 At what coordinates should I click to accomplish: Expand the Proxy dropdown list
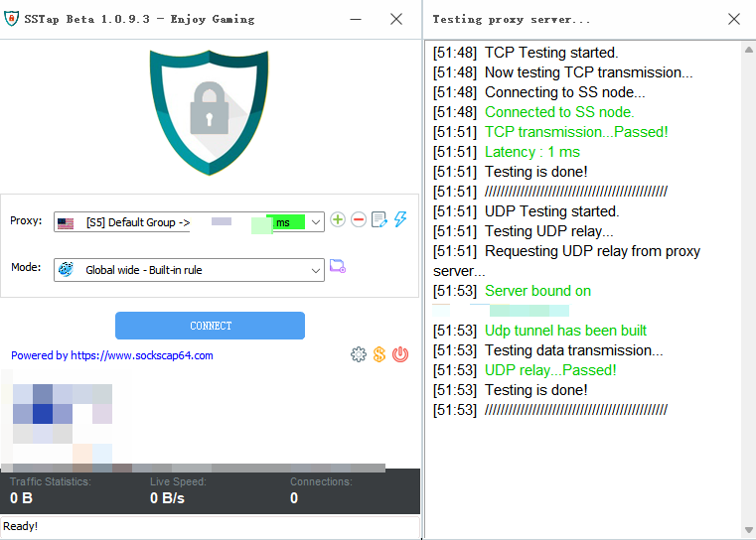pyautogui.click(x=316, y=223)
